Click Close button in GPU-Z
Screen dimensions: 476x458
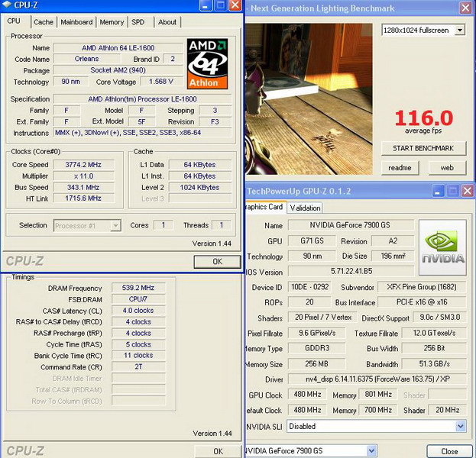449,451
